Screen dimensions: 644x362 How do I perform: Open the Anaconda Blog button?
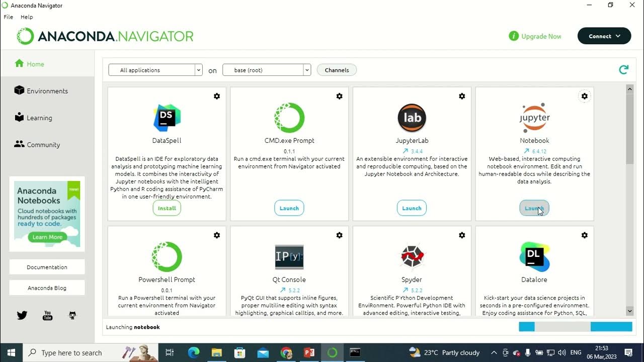click(x=47, y=288)
